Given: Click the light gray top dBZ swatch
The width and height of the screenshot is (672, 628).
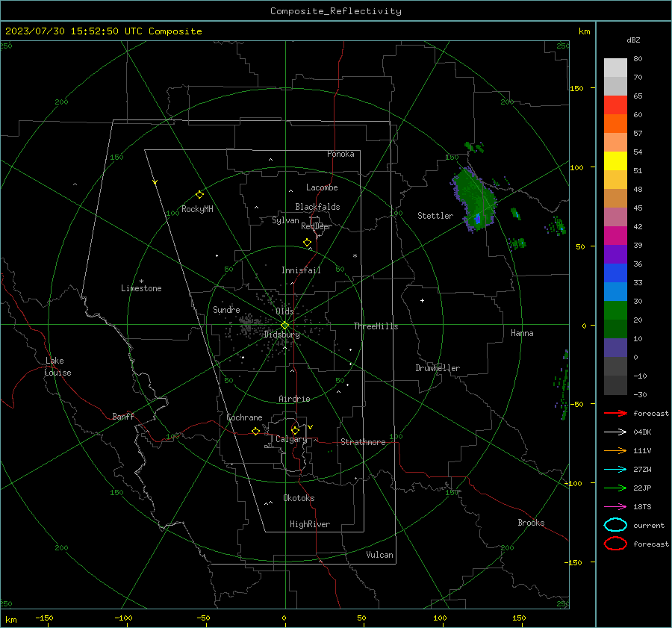Looking at the screenshot, I should pyautogui.click(x=615, y=67).
